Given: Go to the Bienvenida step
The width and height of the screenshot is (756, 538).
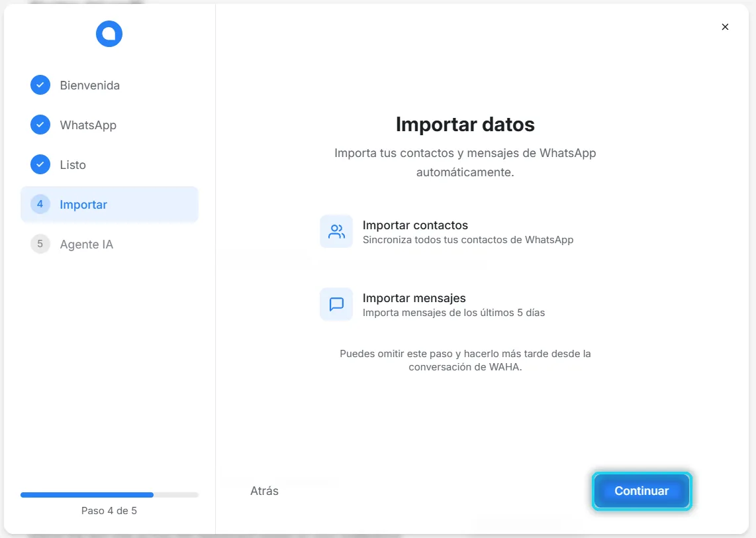Looking at the screenshot, I should pyautogui.click(x=109, y=85).
